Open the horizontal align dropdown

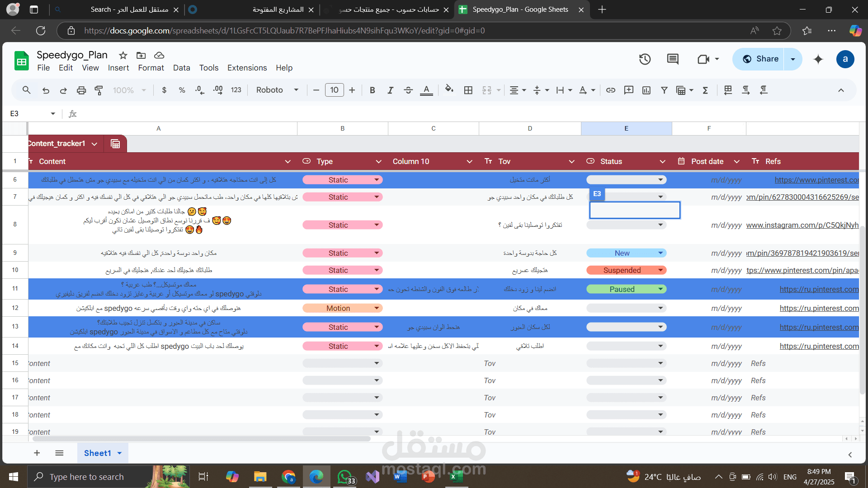[x=518, y=90]
